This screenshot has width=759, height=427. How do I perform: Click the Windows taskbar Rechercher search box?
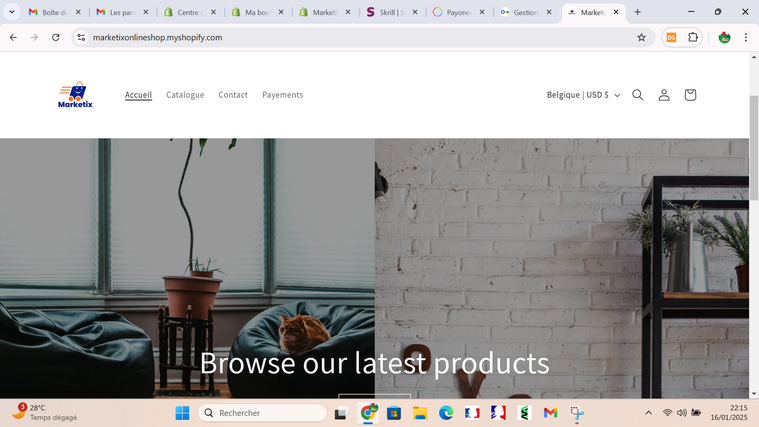coord(262,412)
